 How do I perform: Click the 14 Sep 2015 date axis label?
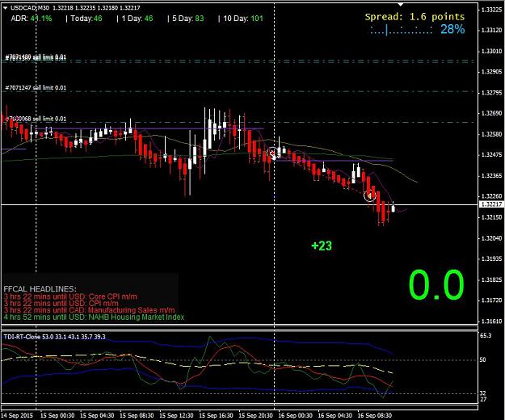[x=17, y=415]
